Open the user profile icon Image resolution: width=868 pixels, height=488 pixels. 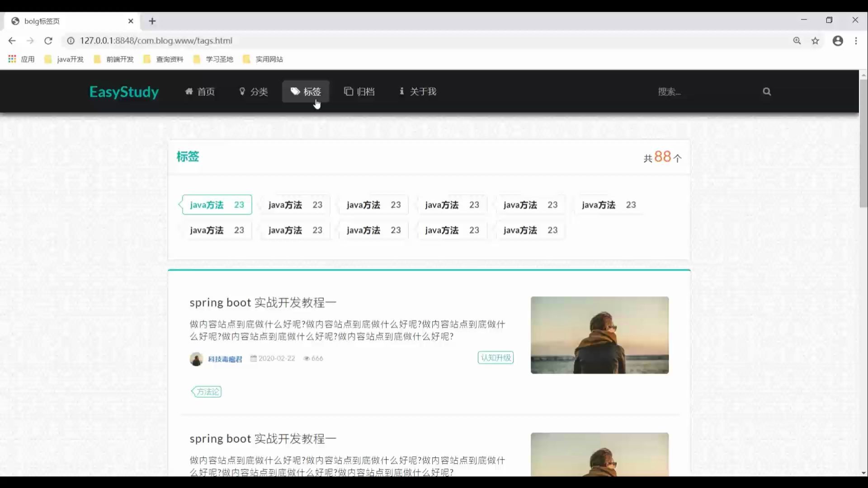pyautogui.click(x=838, y=41)
